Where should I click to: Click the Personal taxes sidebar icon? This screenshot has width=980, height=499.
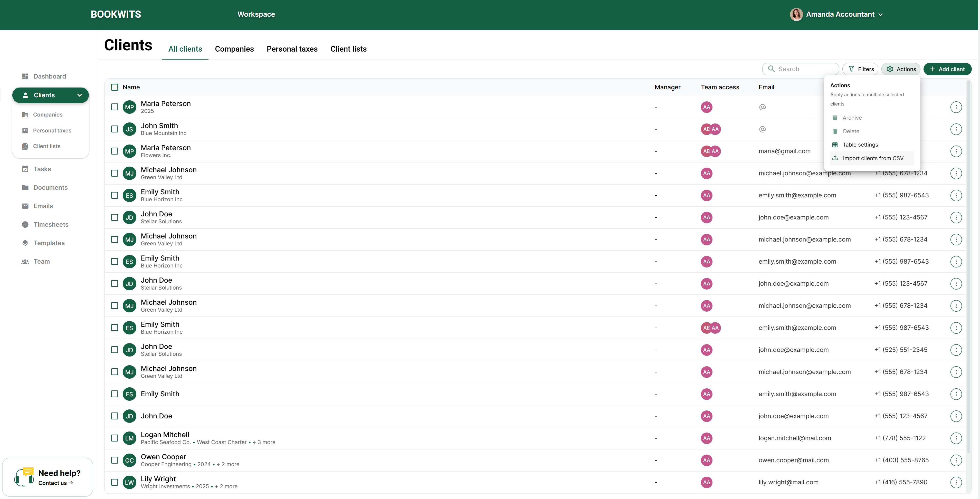pyautogui.click(x=25, y=130)
